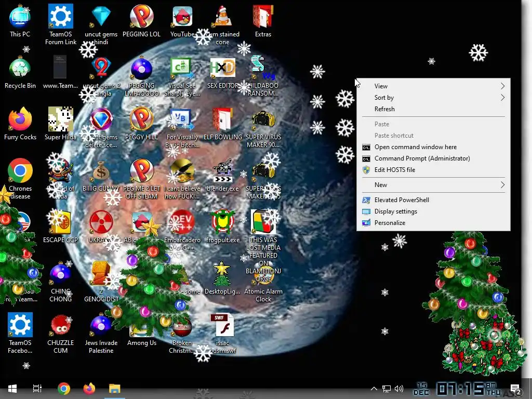Screen dimensions: 532x399
Task: Click the network tray icon
Action: (387, 389)
